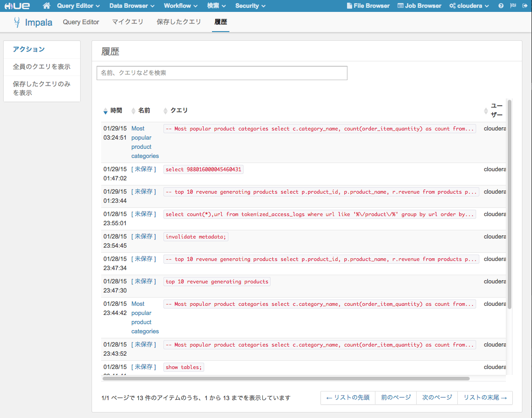The width and height of the screenshot is (532, 418).
Task: Click the flag tour icon
Action: pyautogui.click(x=513, y=6)
